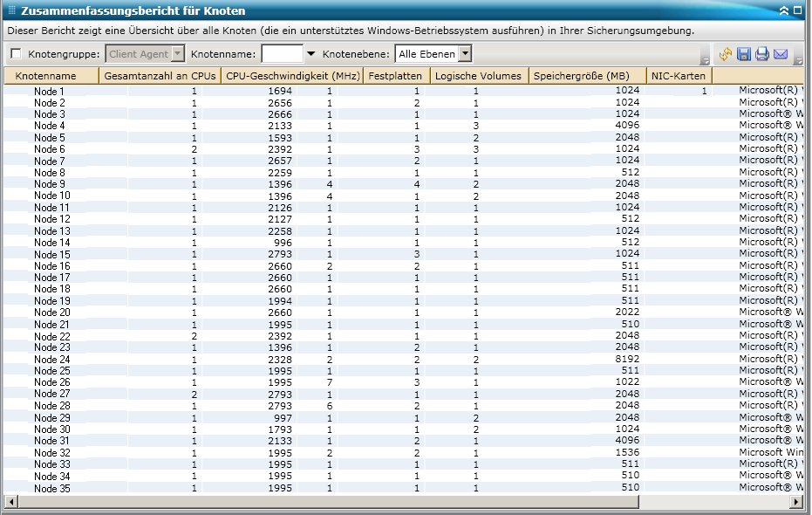
Task: Click the Speichergröße (MB) column header
Action: point(587,76)
